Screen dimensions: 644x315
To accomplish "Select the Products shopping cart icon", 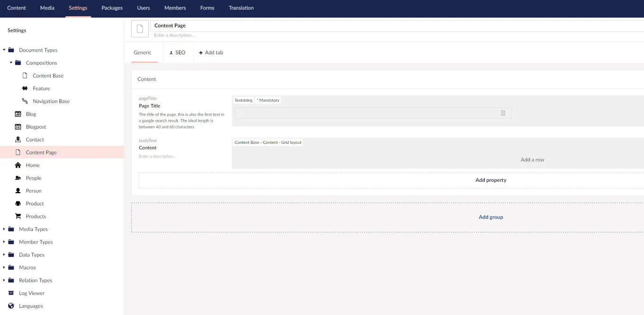I will click(18, 216).
